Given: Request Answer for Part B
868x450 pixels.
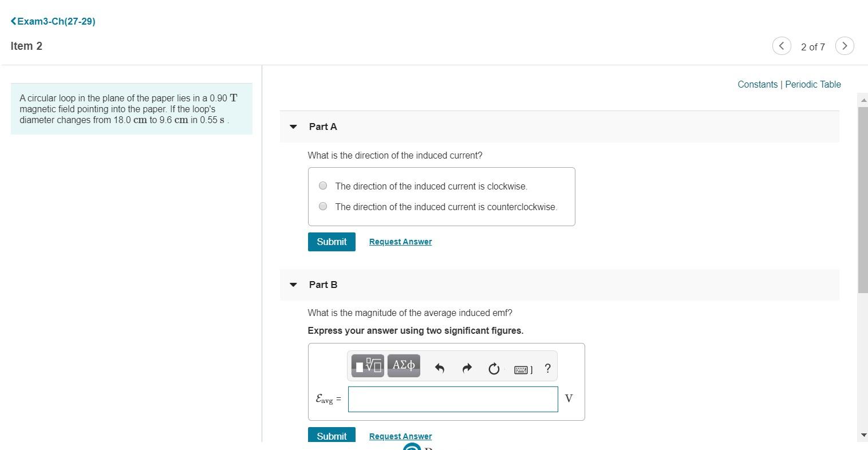Looking at the screenshot, I should pos(400,436).
